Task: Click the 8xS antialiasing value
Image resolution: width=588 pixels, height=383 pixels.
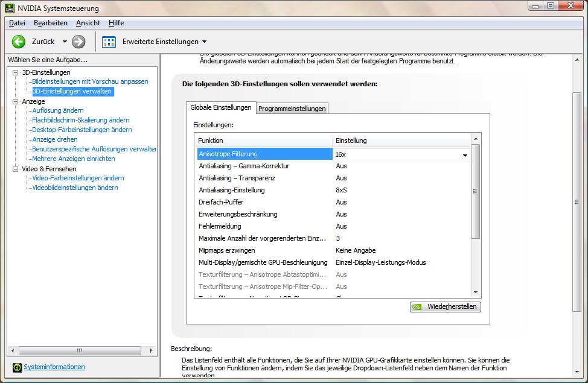Action: coord(341,190)
